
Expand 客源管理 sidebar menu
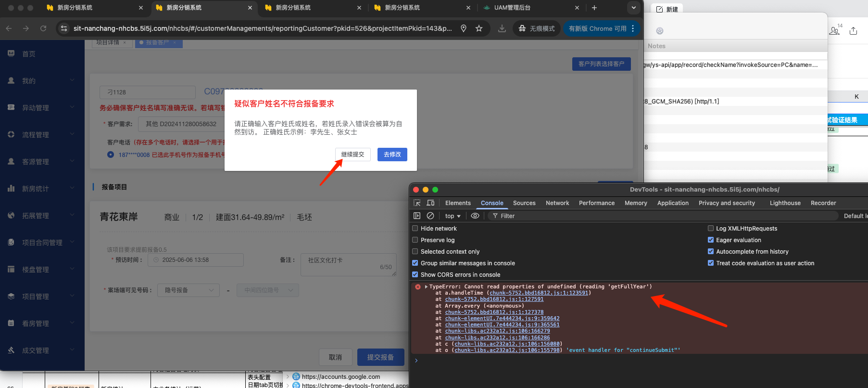(42, 162)
